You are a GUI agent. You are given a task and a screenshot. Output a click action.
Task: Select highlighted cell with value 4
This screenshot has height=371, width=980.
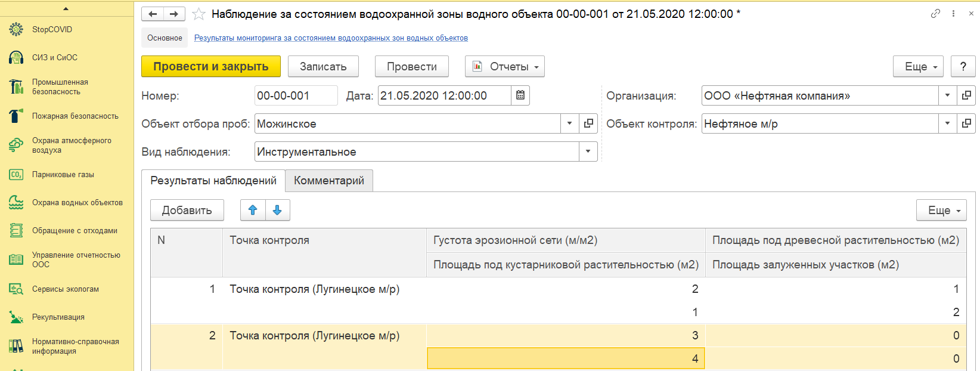click(x=566, y=358)
